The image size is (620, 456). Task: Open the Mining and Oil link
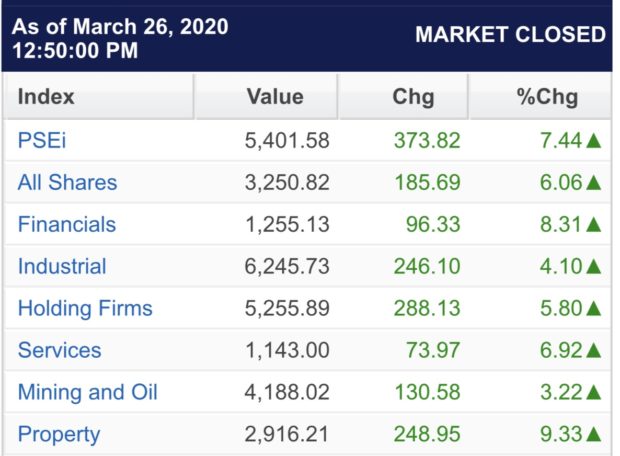(x=88, y=392)
